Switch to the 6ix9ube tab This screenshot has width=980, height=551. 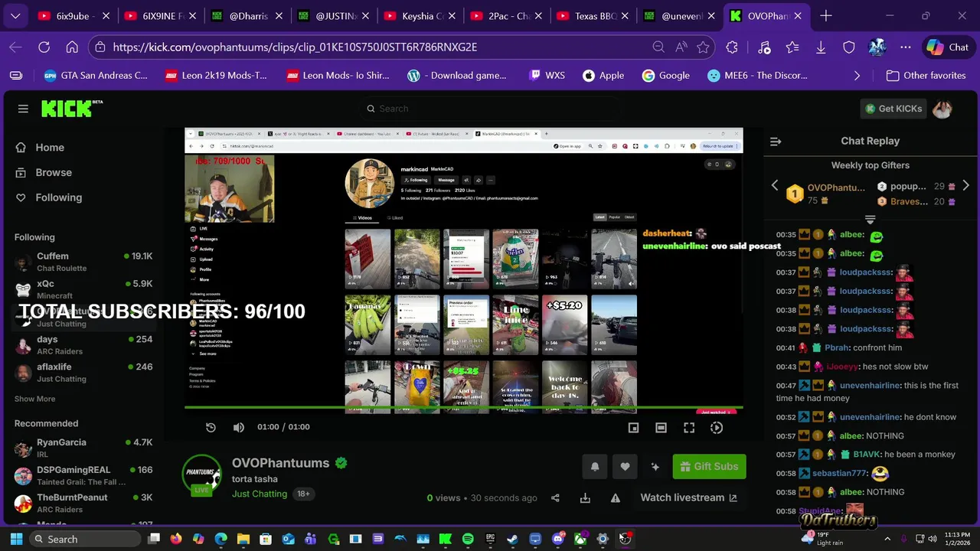click(x=73, y=15)
